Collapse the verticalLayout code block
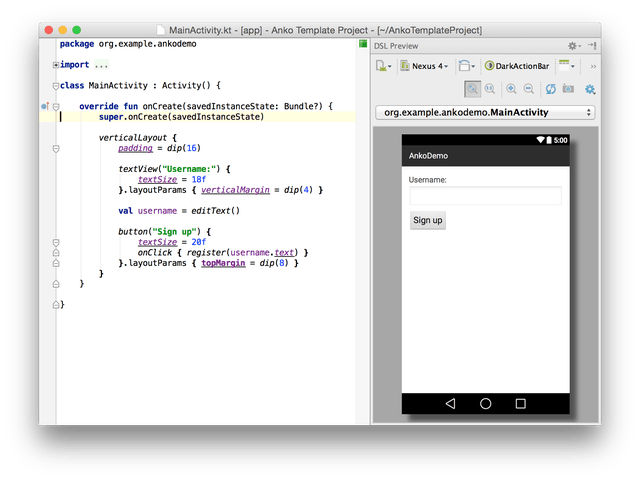640x481 pixels. point(56,137)
